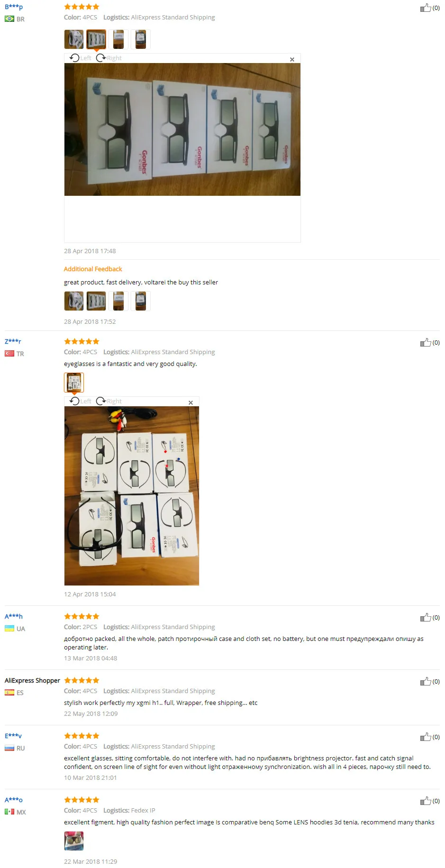Click thumbs-up on Z***r's review

[426, 342]
